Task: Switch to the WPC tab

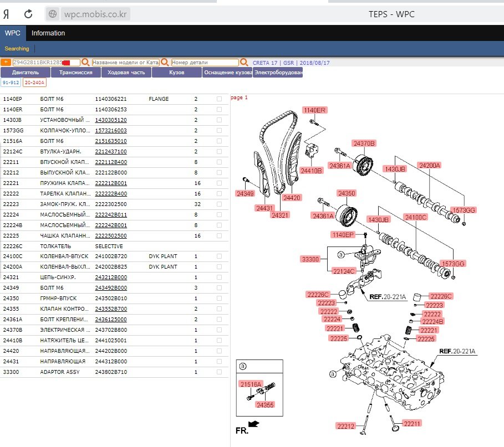Action: pos(13,33)
